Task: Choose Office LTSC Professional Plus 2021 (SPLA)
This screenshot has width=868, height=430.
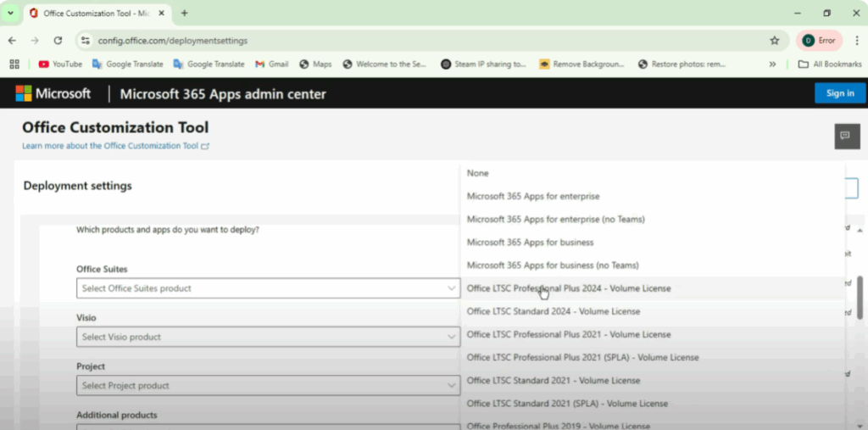Action: [x=654, y=357]
